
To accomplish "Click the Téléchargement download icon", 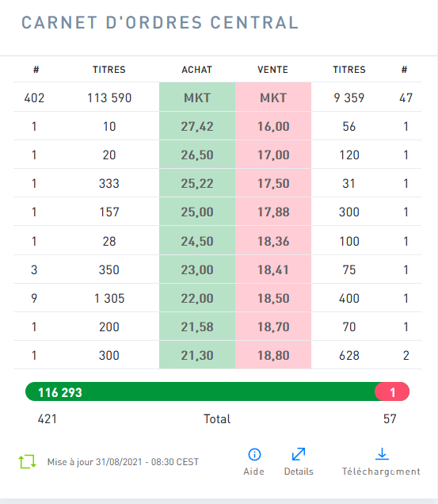I will click(382, 454).
